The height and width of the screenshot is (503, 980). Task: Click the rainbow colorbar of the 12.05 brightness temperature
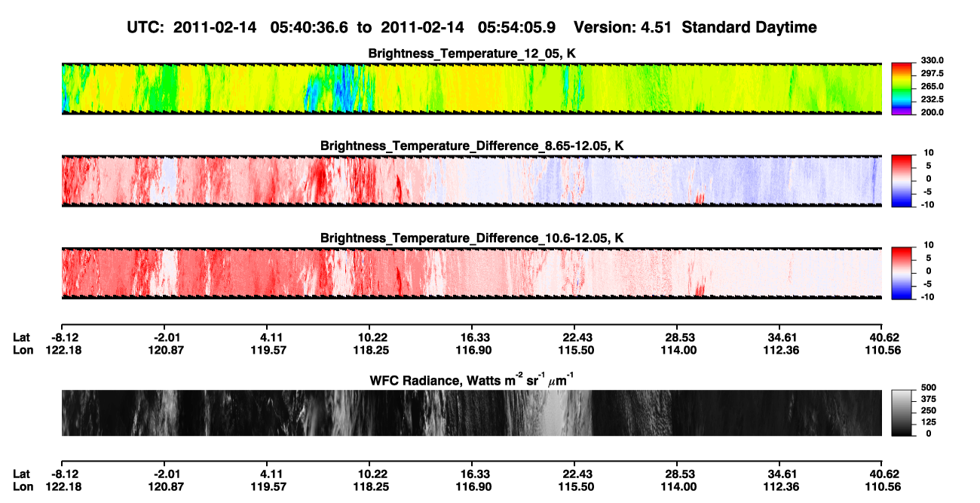pos(902,88)
